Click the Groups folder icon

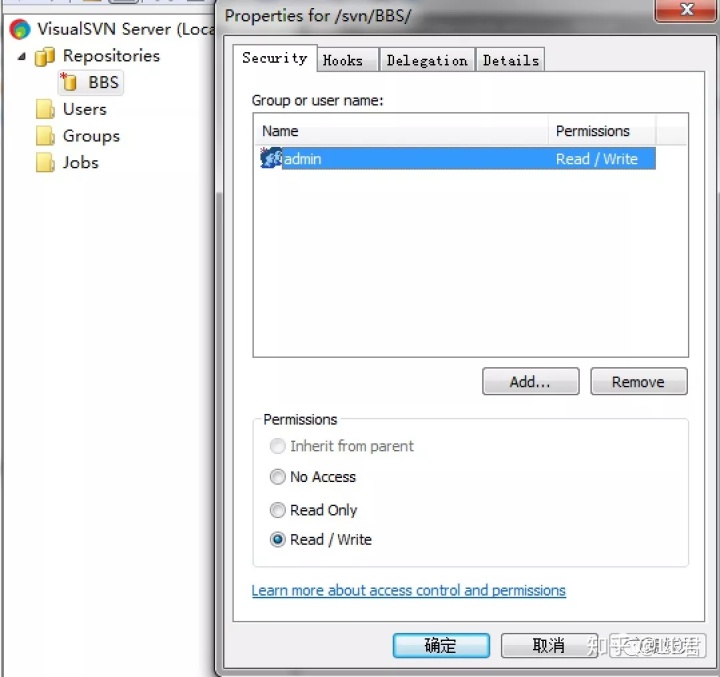coord(45,136)
